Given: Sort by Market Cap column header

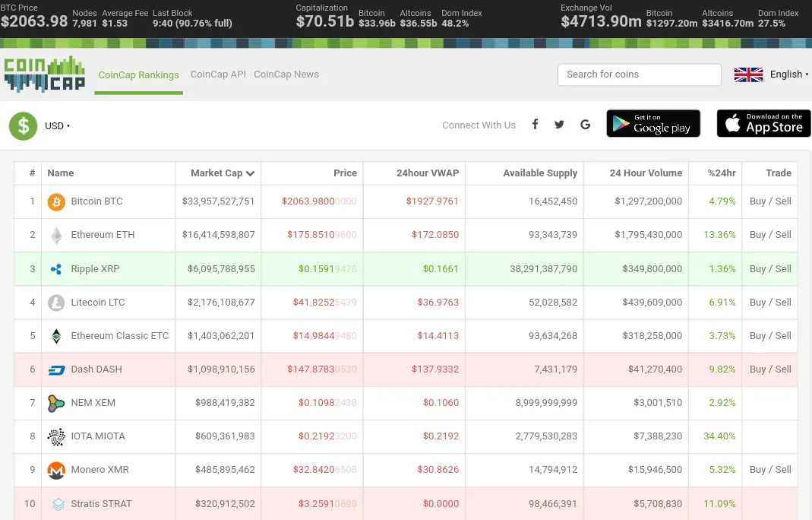Looking at the screenshot, I should (222, 173).
